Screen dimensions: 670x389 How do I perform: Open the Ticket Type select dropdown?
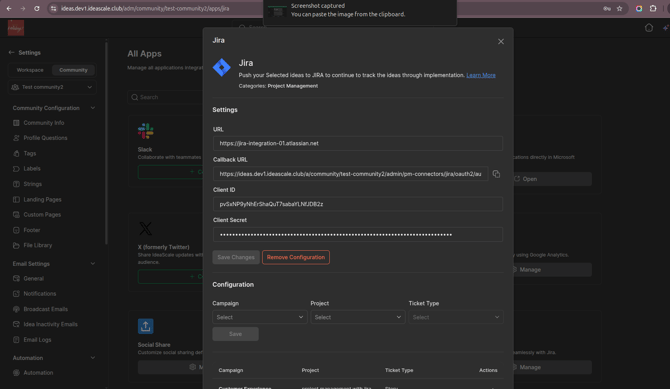click(x=456, y=317)
